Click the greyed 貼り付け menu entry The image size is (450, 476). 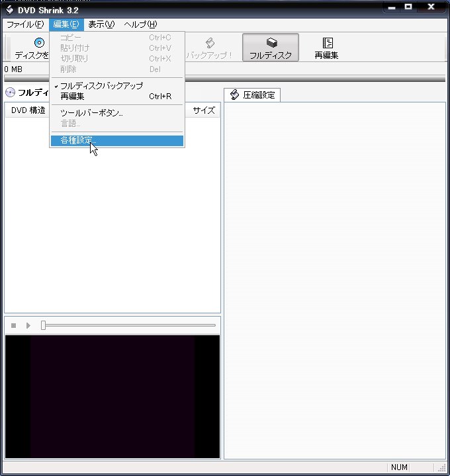pyautogui.click(x=117, y=48)
